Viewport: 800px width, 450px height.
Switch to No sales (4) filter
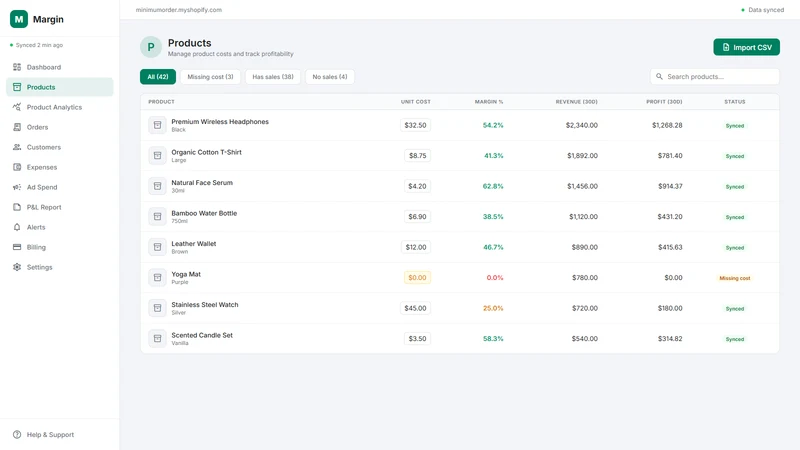pos(330,77)
